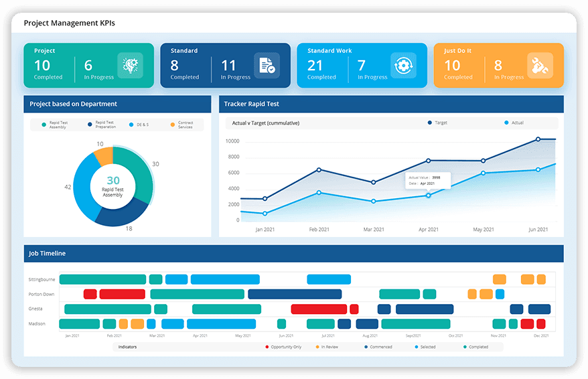Click the long red bar in Gnesta row
This screenshot has width=588, height=379.
coord(319,309)
